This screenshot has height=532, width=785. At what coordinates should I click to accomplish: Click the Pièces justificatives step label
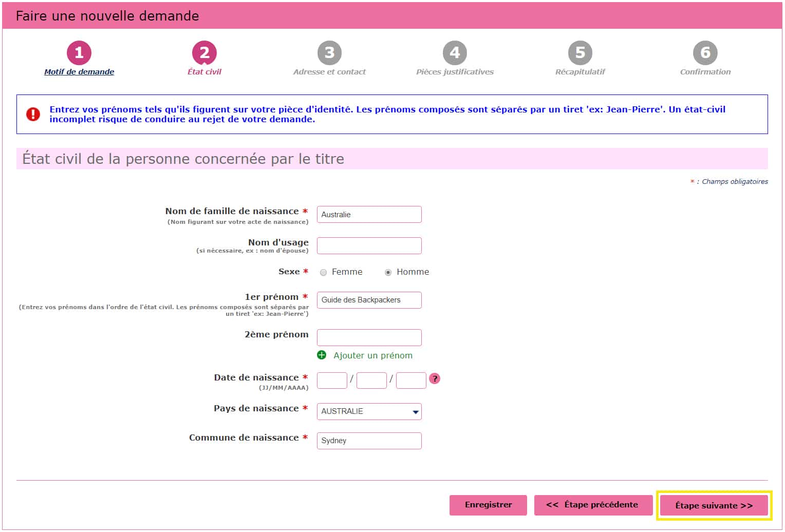click(x=455, y=72)
